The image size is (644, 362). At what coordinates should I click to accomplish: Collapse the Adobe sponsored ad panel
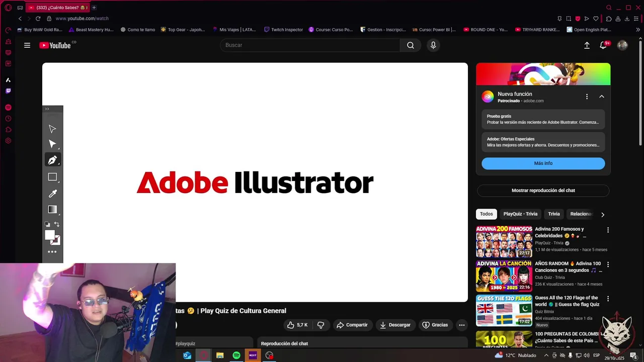602,97
